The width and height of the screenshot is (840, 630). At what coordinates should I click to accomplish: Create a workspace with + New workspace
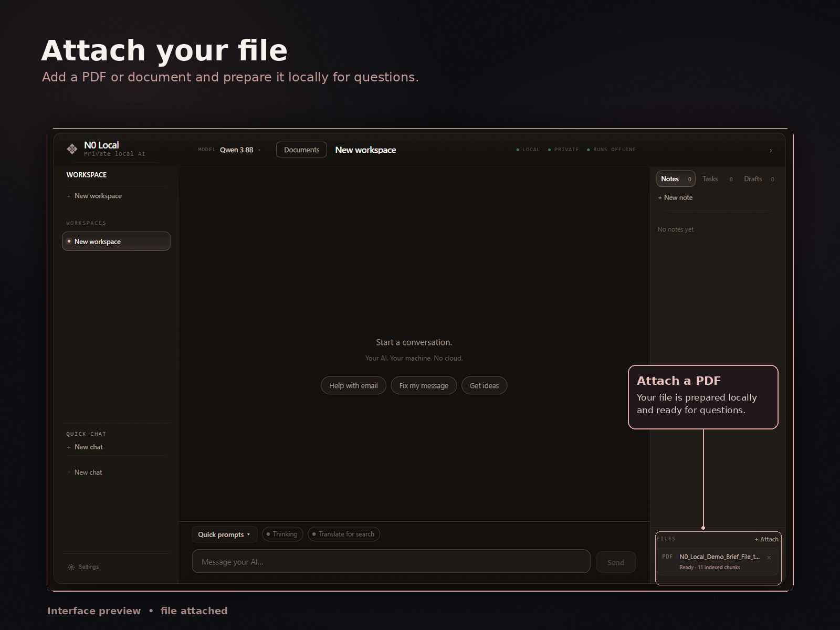(94, 196)
